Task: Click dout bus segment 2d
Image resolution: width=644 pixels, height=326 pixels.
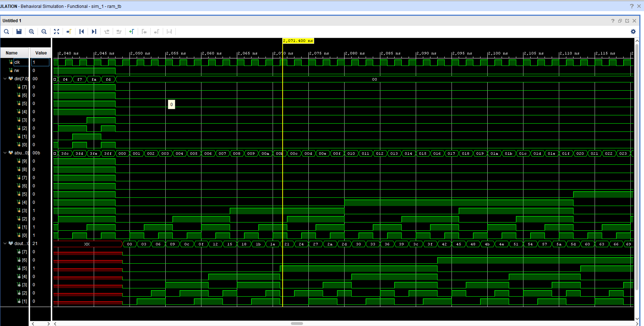Action: tap(344, 244)
